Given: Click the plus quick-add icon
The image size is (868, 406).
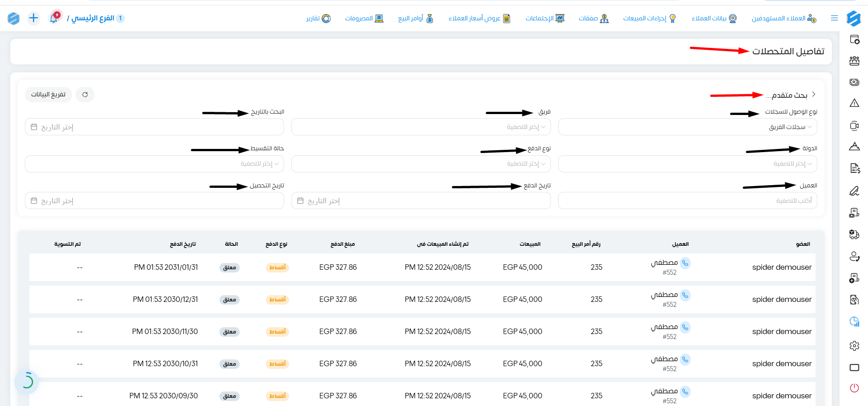Looking at the screenshot, I should coord(33,18).
